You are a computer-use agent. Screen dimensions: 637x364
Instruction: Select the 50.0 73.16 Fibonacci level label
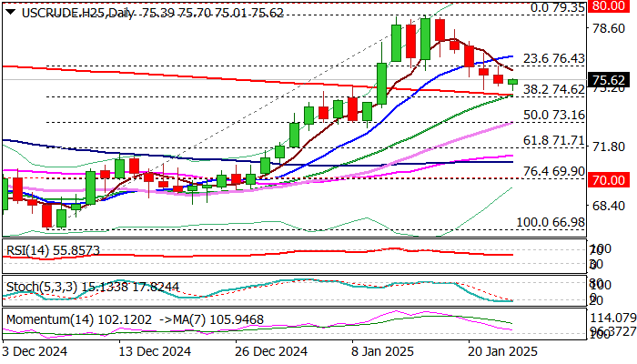click(x=554, y=115)
